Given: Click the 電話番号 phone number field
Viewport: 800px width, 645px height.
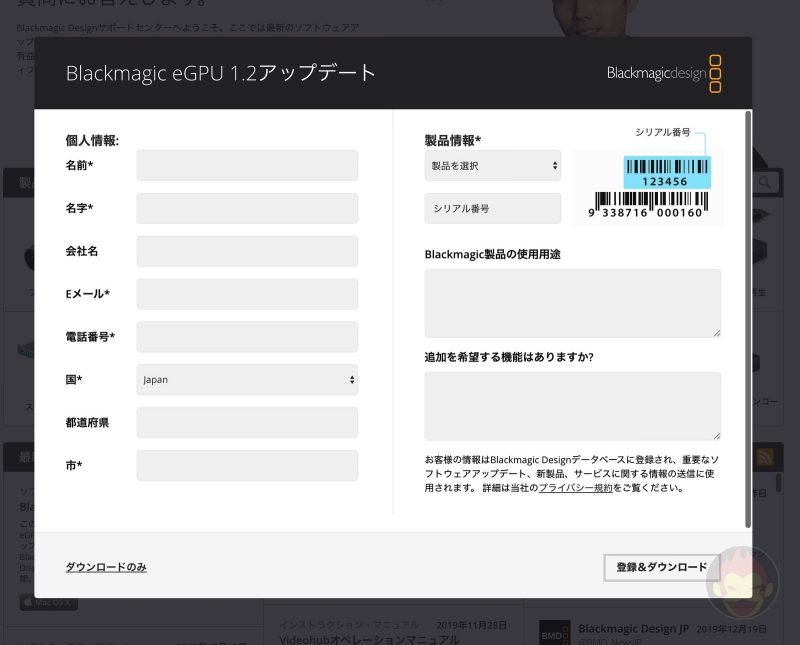Looking at the screenshot, I should pyautogui.click(x=247, y=336).
